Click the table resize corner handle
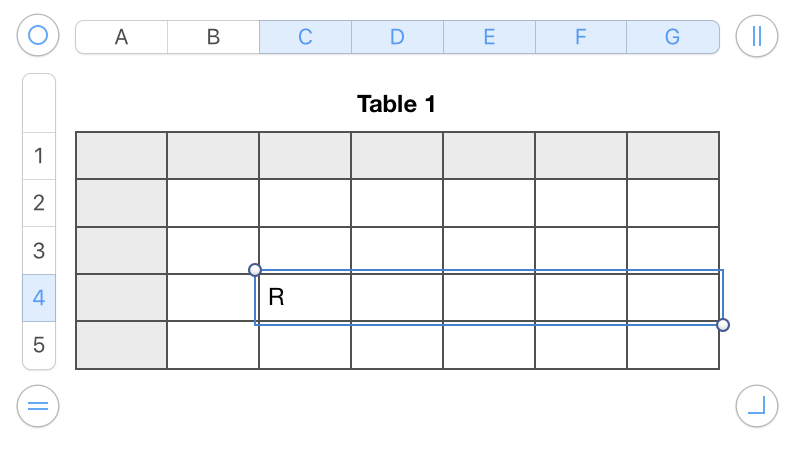This screenshot has width=808, height=452. pyautogui.click(x=756, y=406)
